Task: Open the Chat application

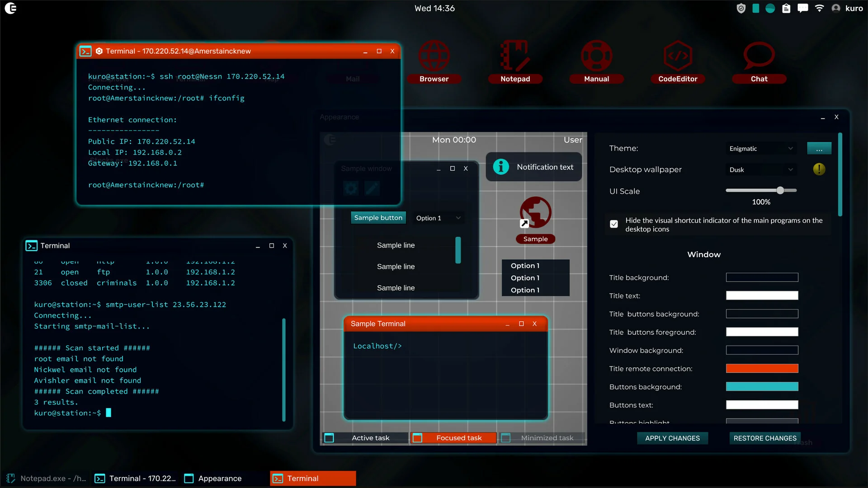Action: (759, 57)
